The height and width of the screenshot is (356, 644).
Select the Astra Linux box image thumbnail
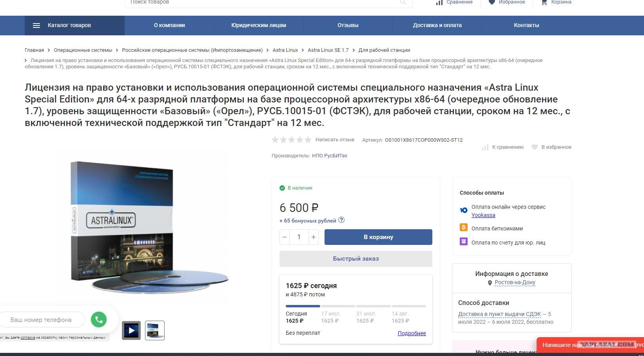point(155,330)
